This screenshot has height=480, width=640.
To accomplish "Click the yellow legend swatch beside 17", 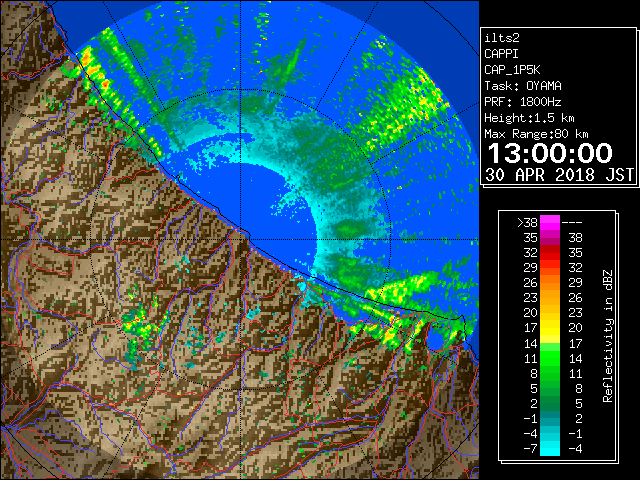I will click(550, 328).
